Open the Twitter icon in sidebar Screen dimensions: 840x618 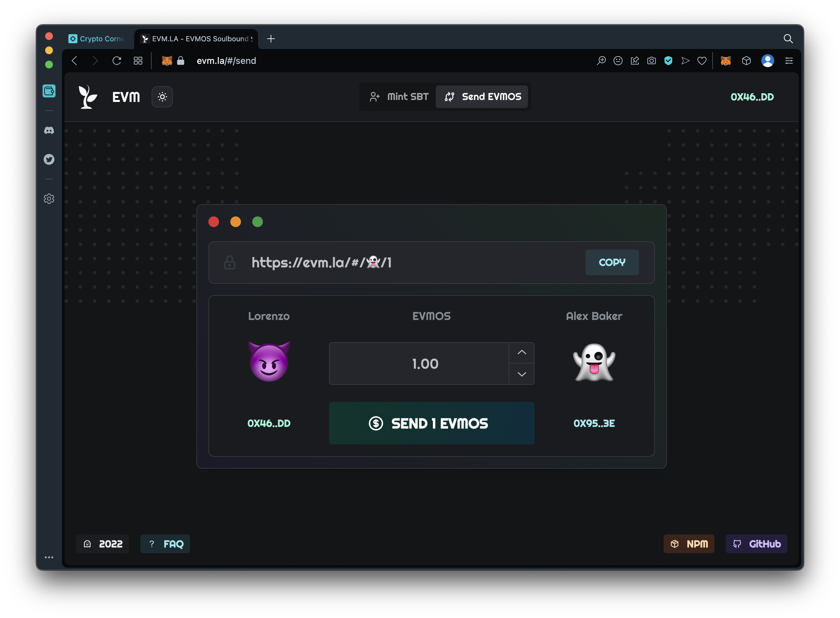coord(49,159)
